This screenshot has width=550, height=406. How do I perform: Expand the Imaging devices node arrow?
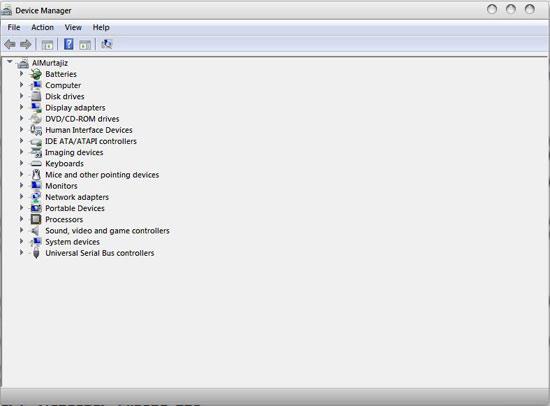21,152
